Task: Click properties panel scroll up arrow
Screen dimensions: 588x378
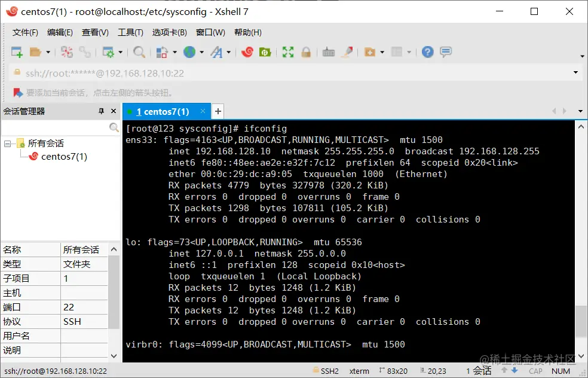Action: (x=114, y=249)
